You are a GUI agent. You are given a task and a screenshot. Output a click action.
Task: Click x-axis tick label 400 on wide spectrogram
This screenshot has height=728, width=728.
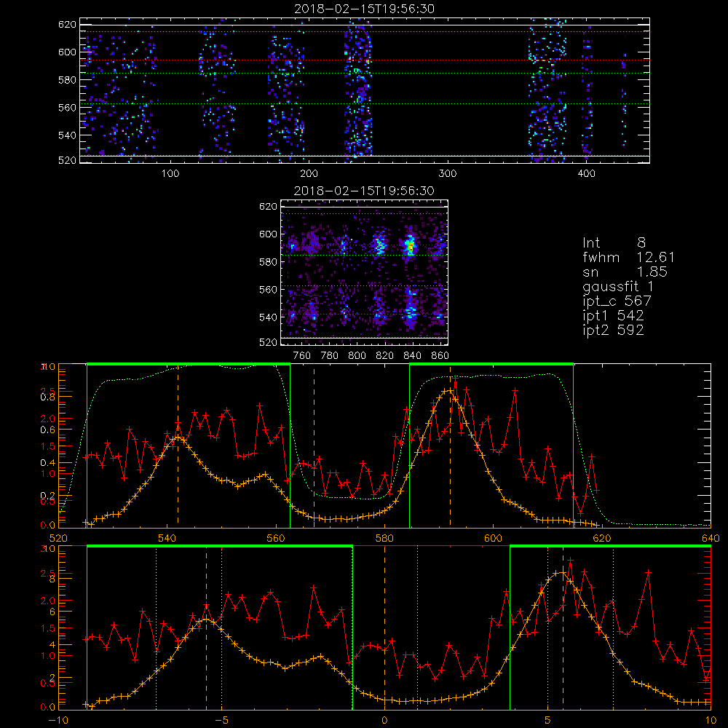point(586,174)
